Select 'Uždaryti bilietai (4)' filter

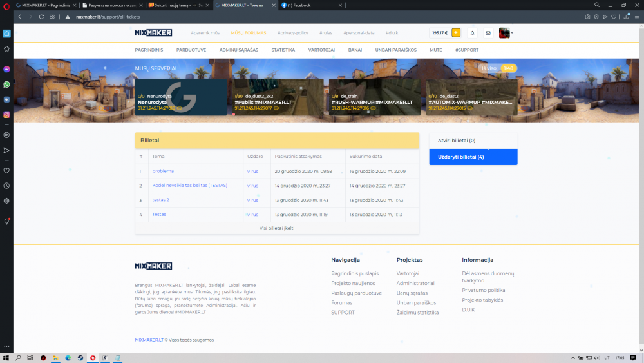[x=473, y=157]
